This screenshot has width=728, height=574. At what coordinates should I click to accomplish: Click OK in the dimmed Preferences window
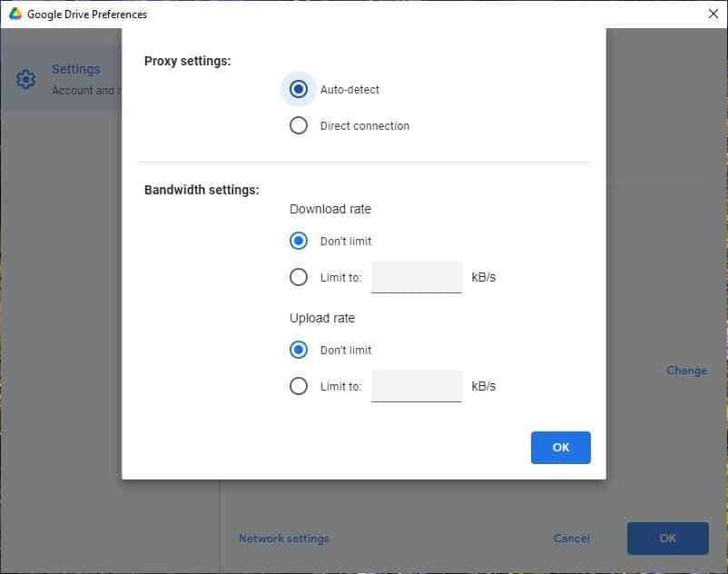[x=668, y=539]
